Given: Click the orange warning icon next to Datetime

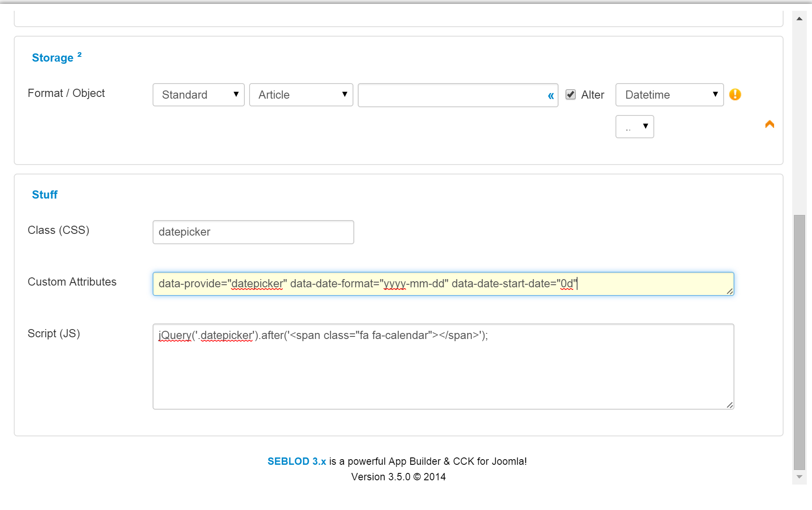Looking at the screenshot, I should click(x=735, y=94).
